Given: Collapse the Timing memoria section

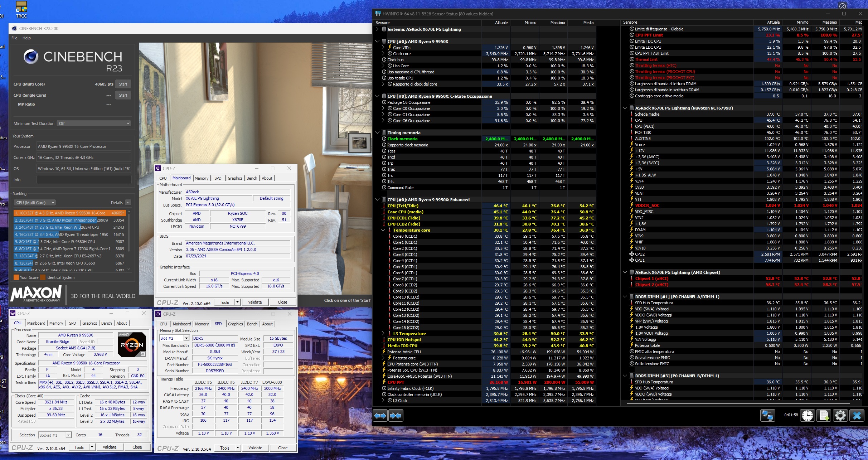Looking at the screenshot, I should click(x=377, y=133).
